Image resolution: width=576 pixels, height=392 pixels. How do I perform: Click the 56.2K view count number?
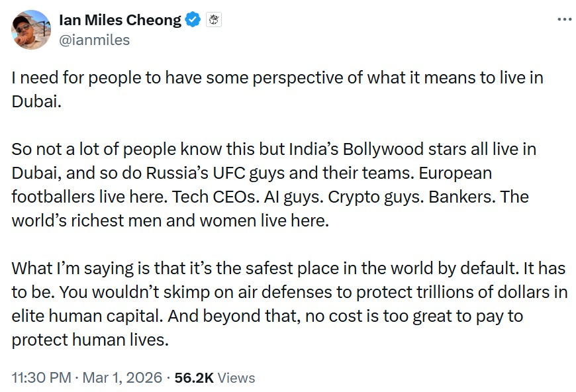[x=193, y=377]
